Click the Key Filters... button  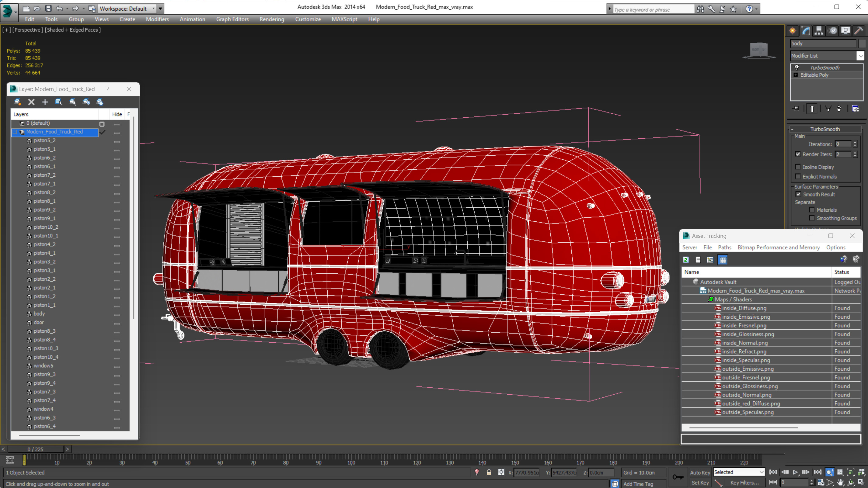point(744,482)
